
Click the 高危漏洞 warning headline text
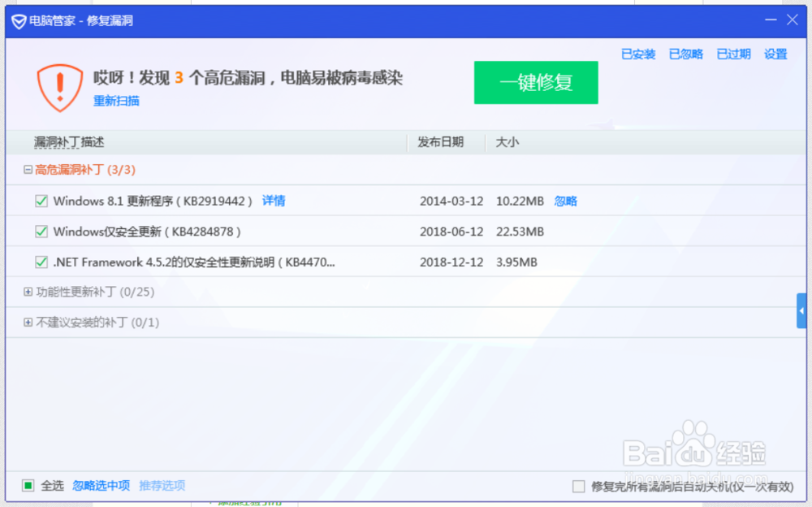[x=248, y=78]
